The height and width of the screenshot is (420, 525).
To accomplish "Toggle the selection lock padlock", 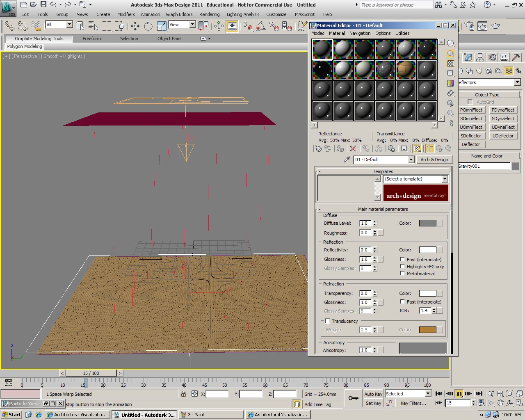I will pos(183,394).
